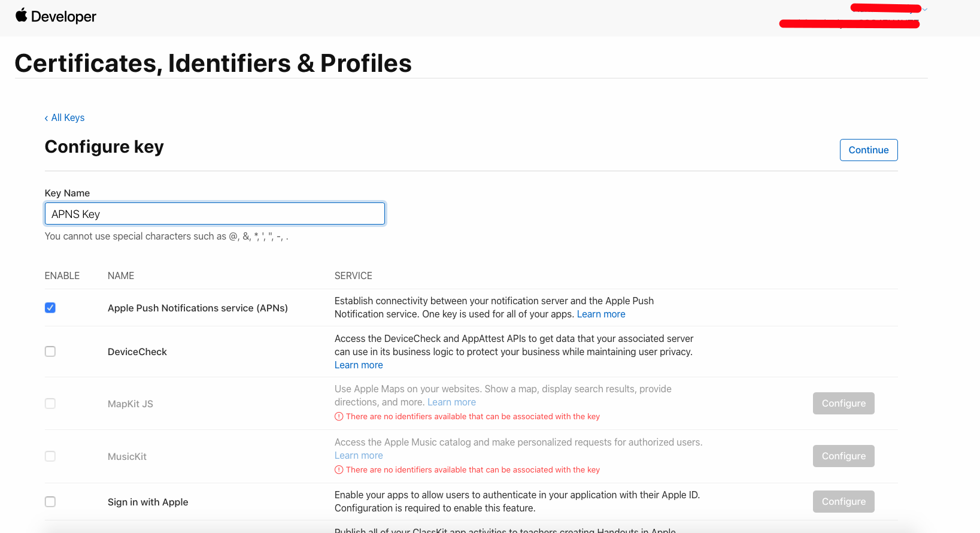Open Learn more link for MapKit JS
This screenshot has width=980, height=533.
coord(451,402)
